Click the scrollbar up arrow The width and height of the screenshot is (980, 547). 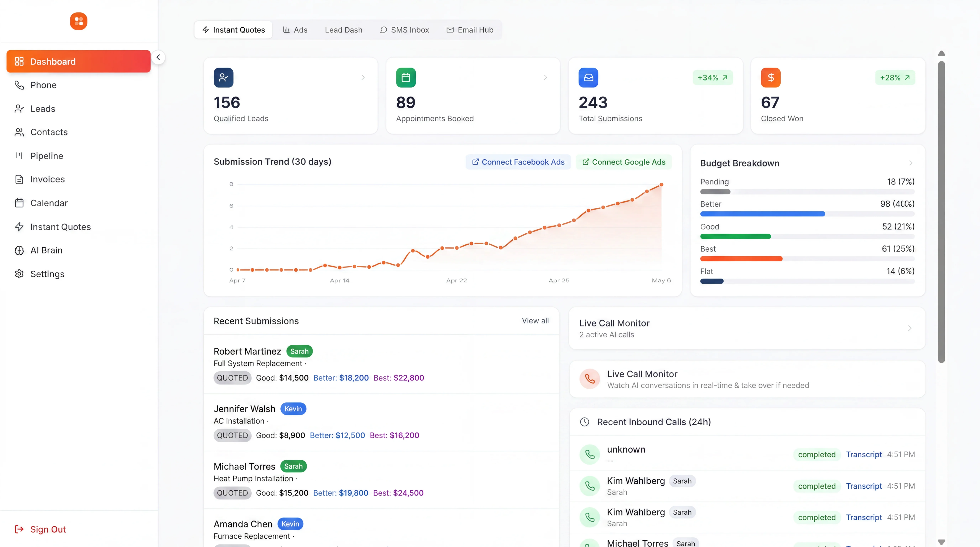(942, 53)
